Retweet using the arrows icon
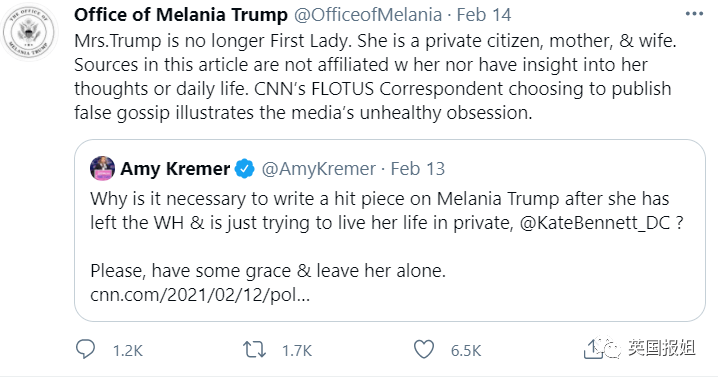Screen dimensions: 718x379 (254, 350)
